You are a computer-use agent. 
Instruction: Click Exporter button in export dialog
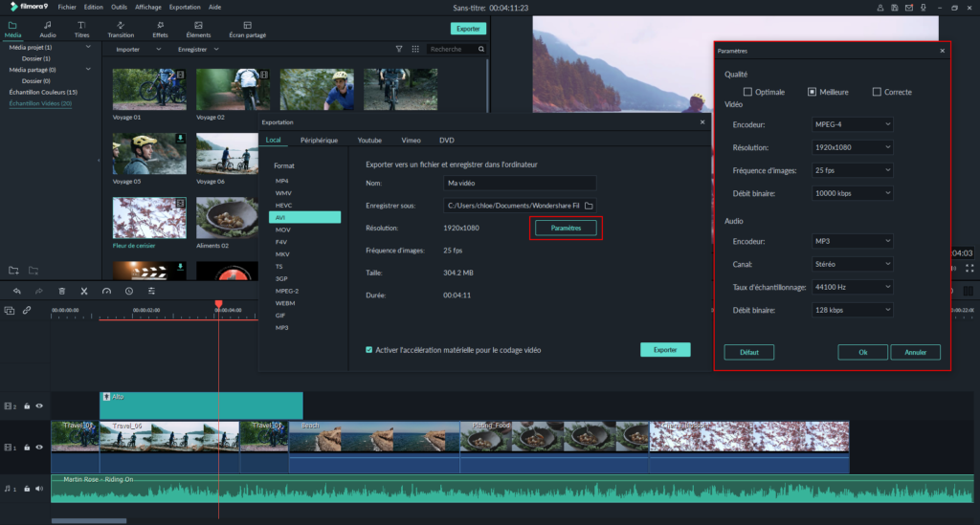(x=665, y=350)
